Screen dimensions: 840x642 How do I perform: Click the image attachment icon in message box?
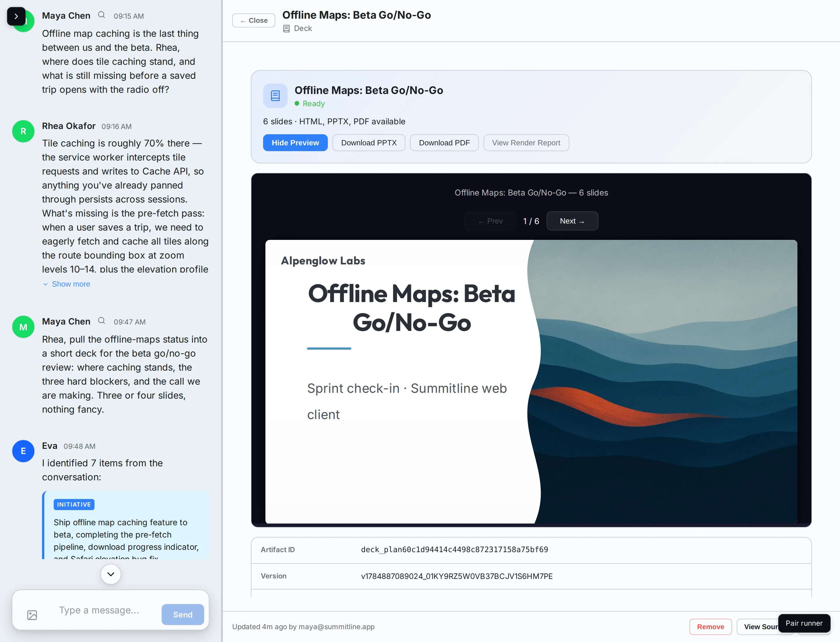coord(32,615)
